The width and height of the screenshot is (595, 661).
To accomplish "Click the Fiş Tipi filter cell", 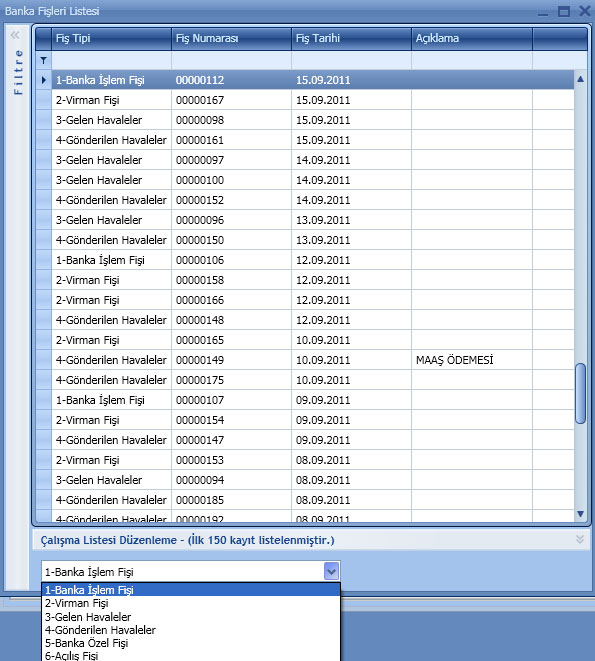I will [x=111, y=61].
